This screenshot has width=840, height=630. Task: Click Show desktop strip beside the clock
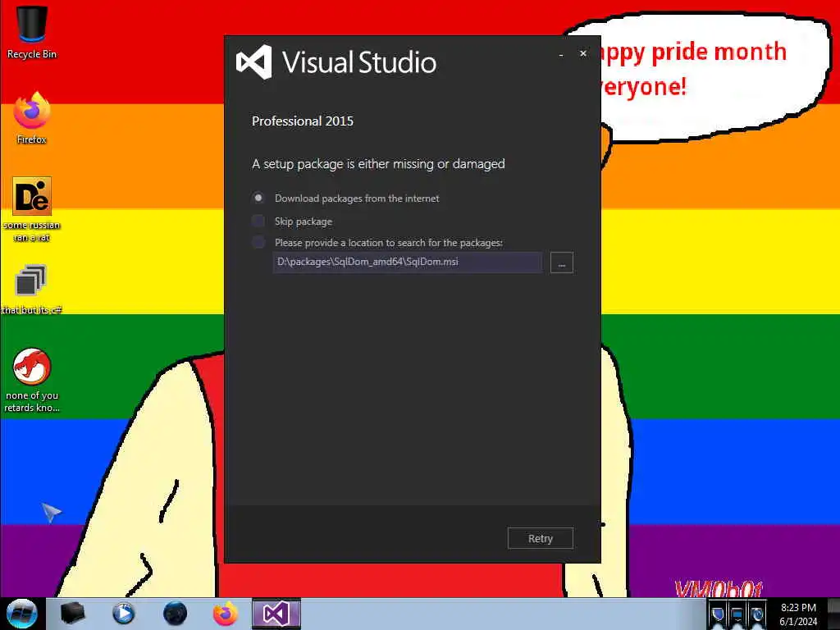point(833,614)
